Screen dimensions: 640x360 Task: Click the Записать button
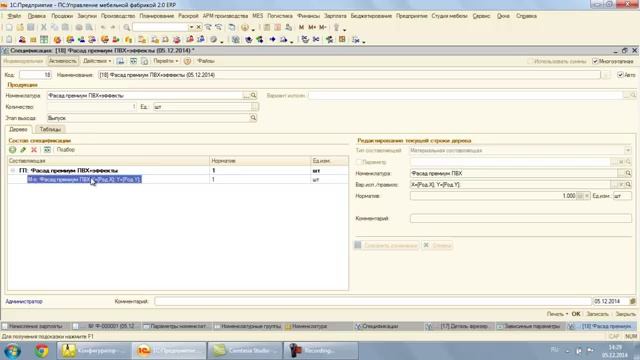598,314
